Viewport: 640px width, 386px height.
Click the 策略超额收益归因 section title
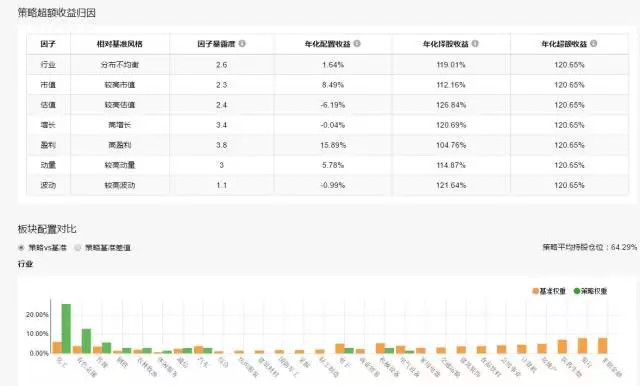coord(57,13)
